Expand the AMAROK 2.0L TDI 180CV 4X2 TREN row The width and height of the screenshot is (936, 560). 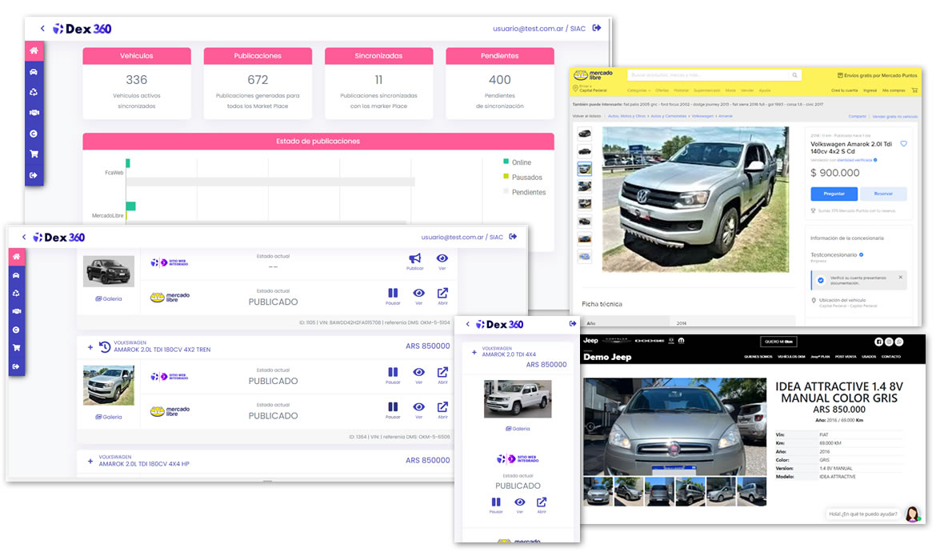coord(90,347)
